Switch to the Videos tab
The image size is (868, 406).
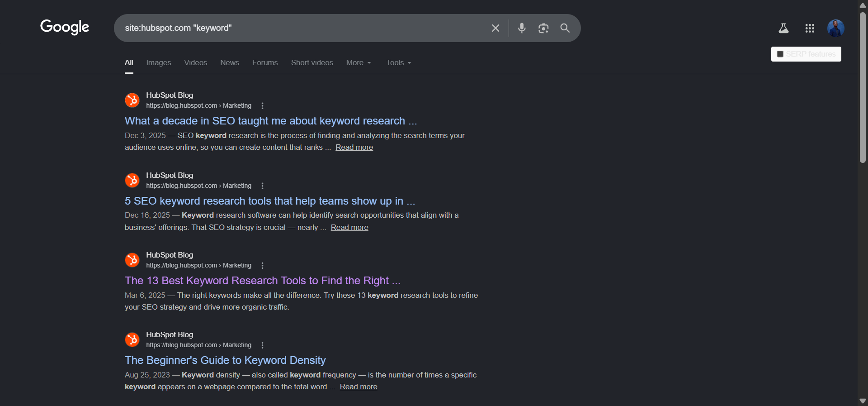click(x=195, y=63)
